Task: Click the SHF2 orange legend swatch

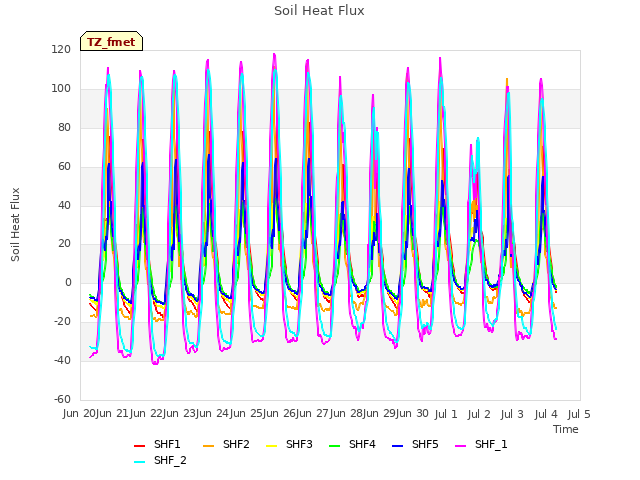Action: tap(208, 446)
